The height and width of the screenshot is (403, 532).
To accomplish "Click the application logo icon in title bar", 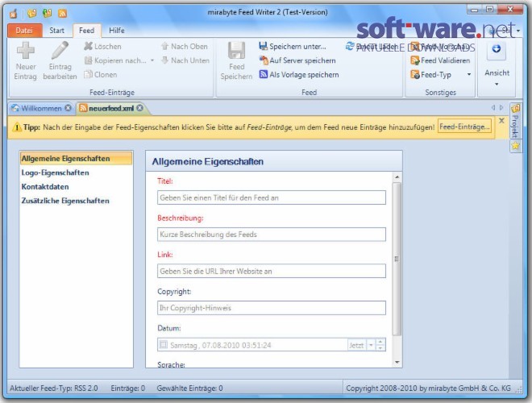I will 14,14.
